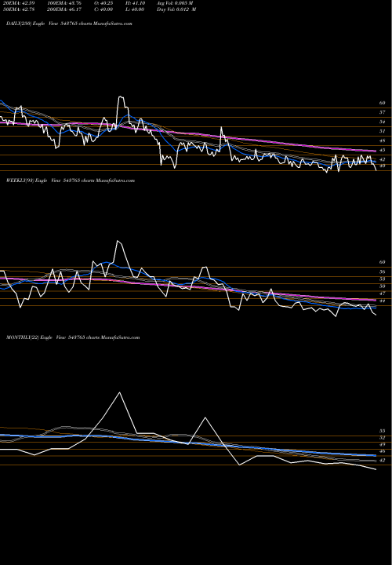Click the tallest price peak on monthly chart
Image resolution: width=392 pixels, height=565 pixels.
(119, 392)
